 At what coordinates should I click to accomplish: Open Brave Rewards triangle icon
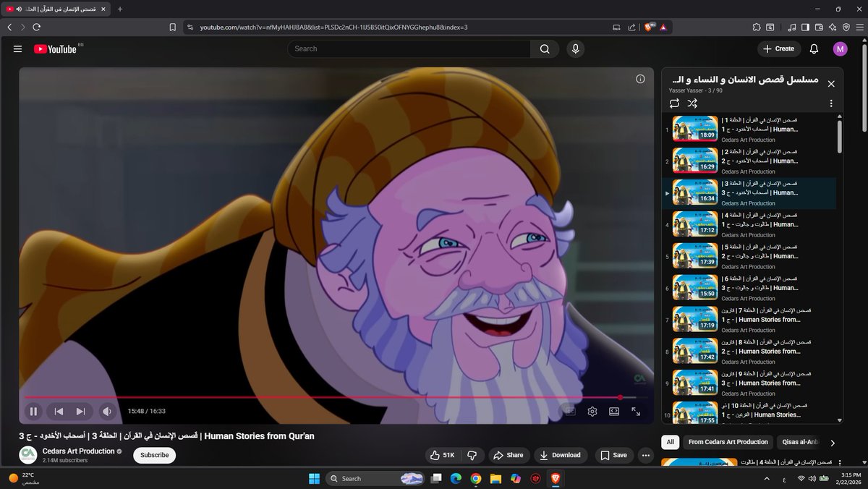coord(663,27)
